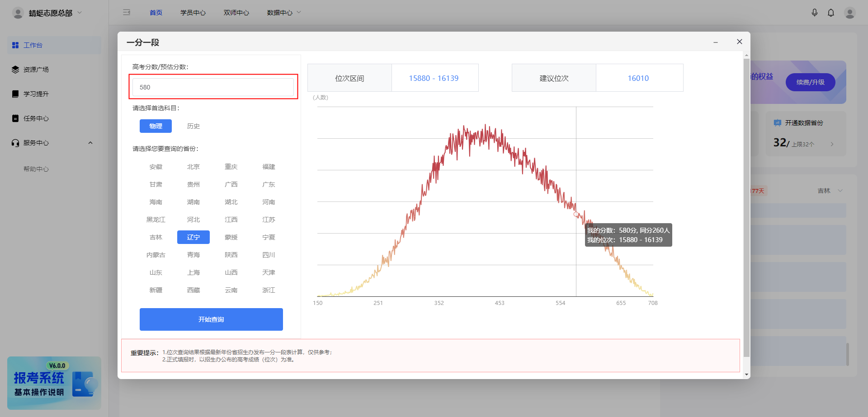
Task: Click the 开始查询 button
Action: [211, 319]
